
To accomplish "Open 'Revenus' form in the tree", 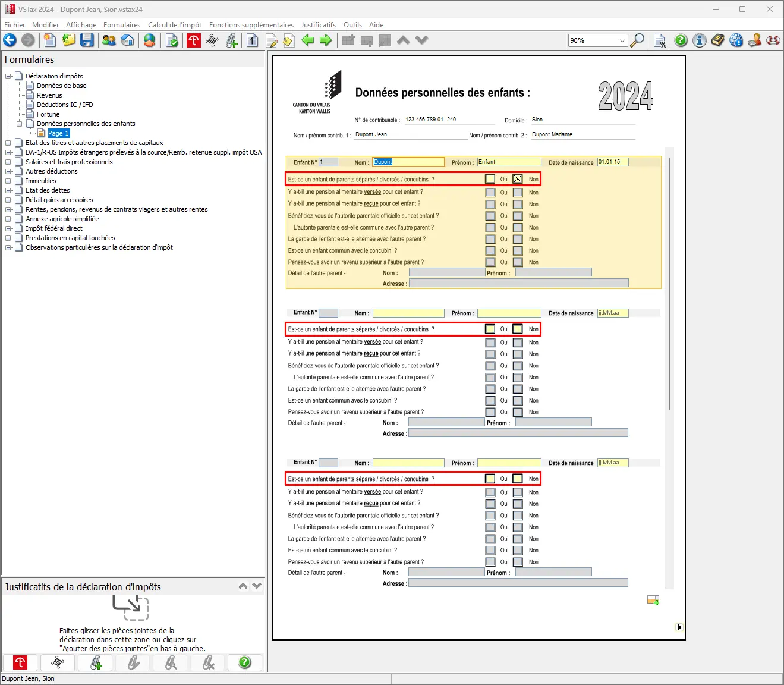I will (49, 95).
